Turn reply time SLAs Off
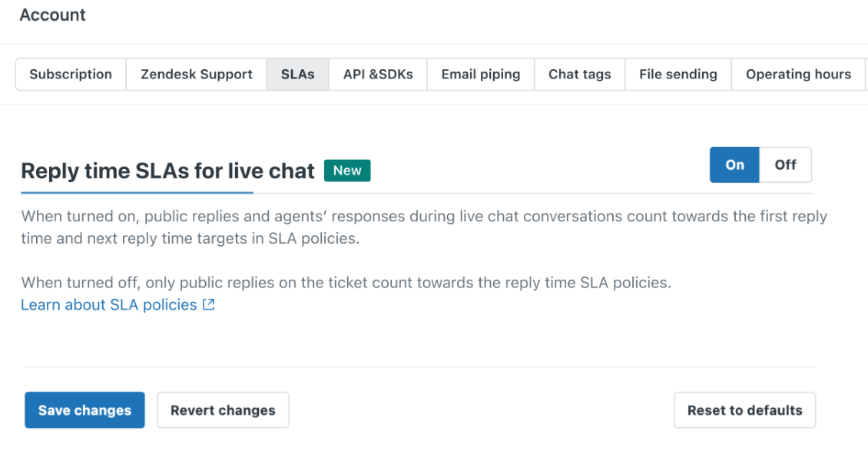Image resolution: width=868 pixels, height=461 pixels. [785, 164]
